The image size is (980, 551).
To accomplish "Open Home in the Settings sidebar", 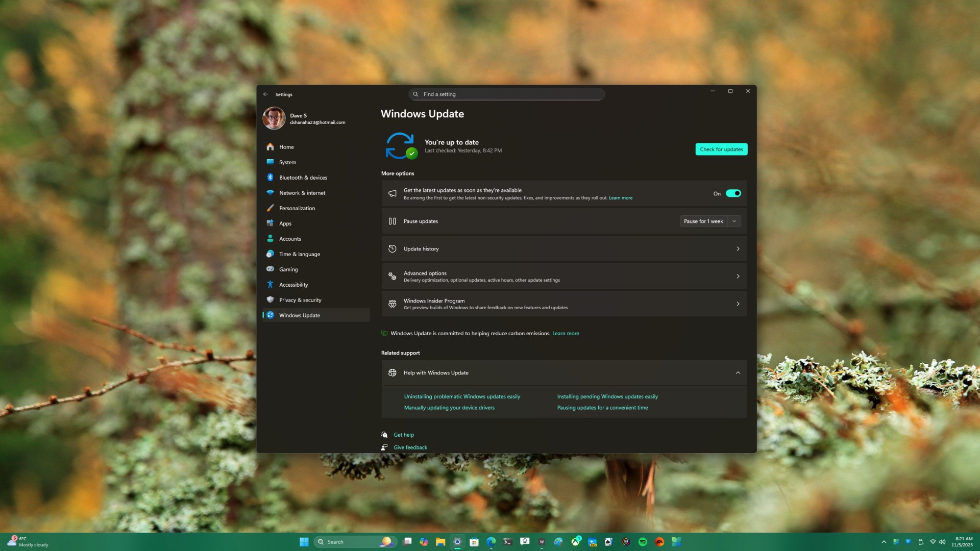I will click(316, 147).
